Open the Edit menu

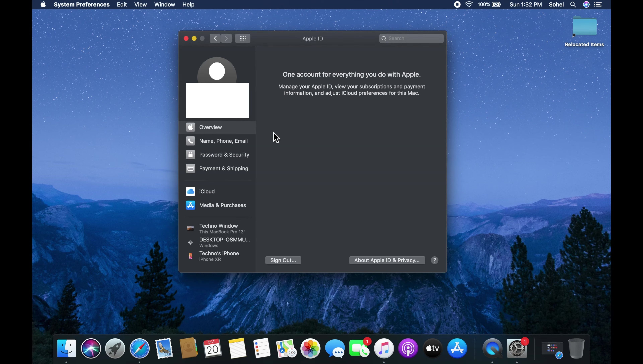tap(122, 5)
